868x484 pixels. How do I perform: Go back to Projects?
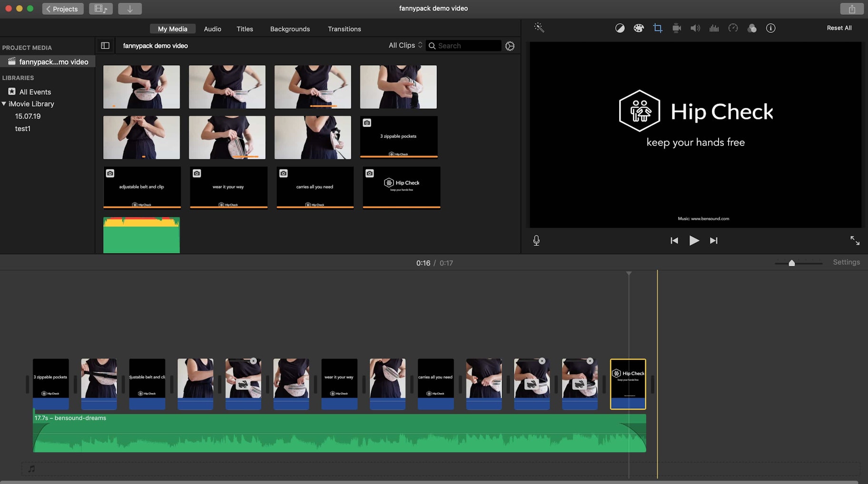click(62, 9)
